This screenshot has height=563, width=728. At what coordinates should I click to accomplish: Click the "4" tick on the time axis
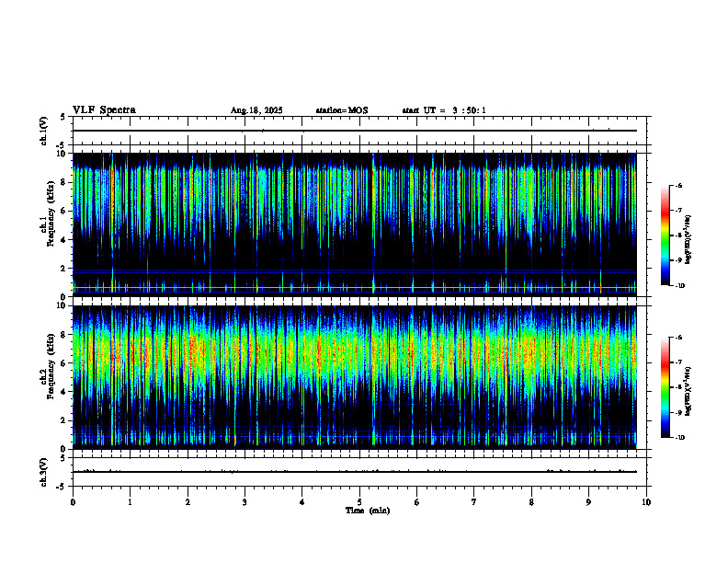(302, 502)
